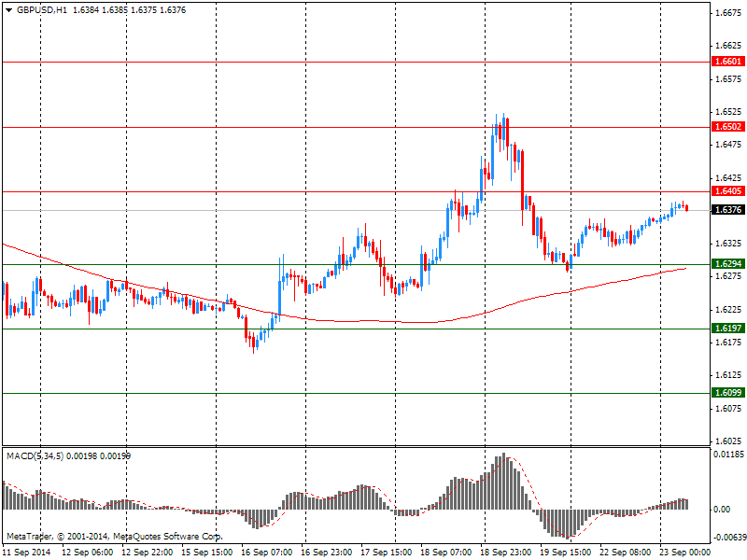This screenshot has height=560, width=747.
Task: Select the red 1.6502 resistance level label
Action: 728,127
